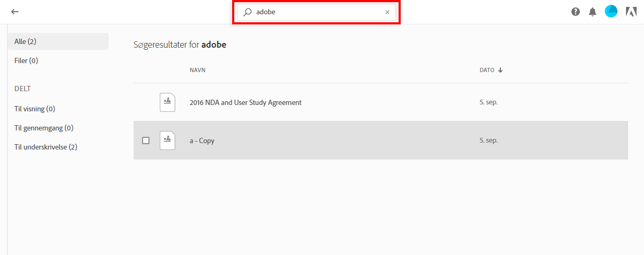This screenshot has width=644, height=255.
Task: Click in the search field containing adobe
Action: (316, 12)
